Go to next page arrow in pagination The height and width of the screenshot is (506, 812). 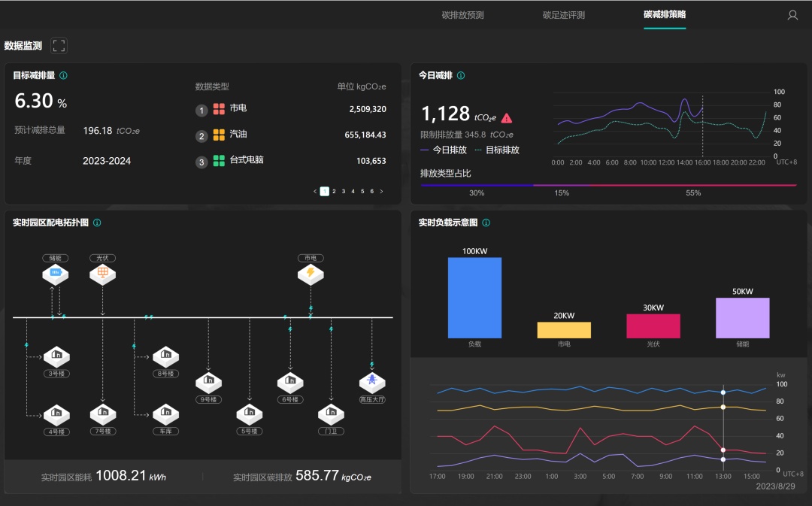click(x=382, y=191)
